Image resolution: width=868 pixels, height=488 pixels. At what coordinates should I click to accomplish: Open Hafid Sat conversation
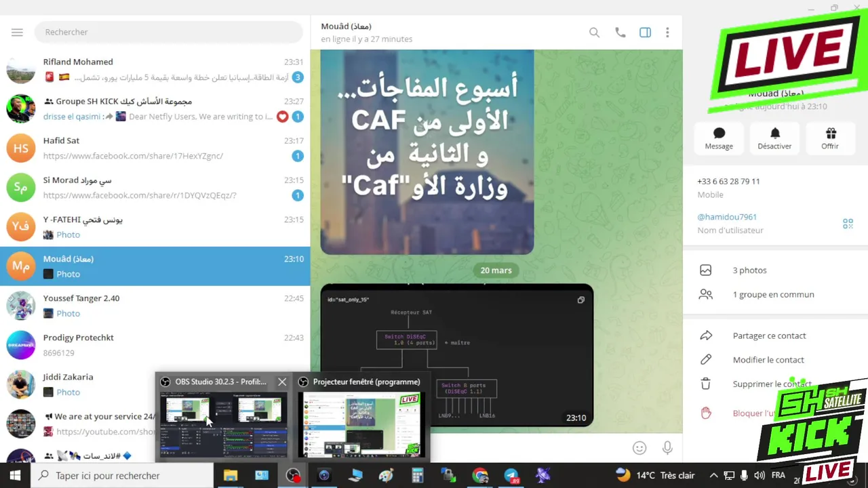point(155,148)
